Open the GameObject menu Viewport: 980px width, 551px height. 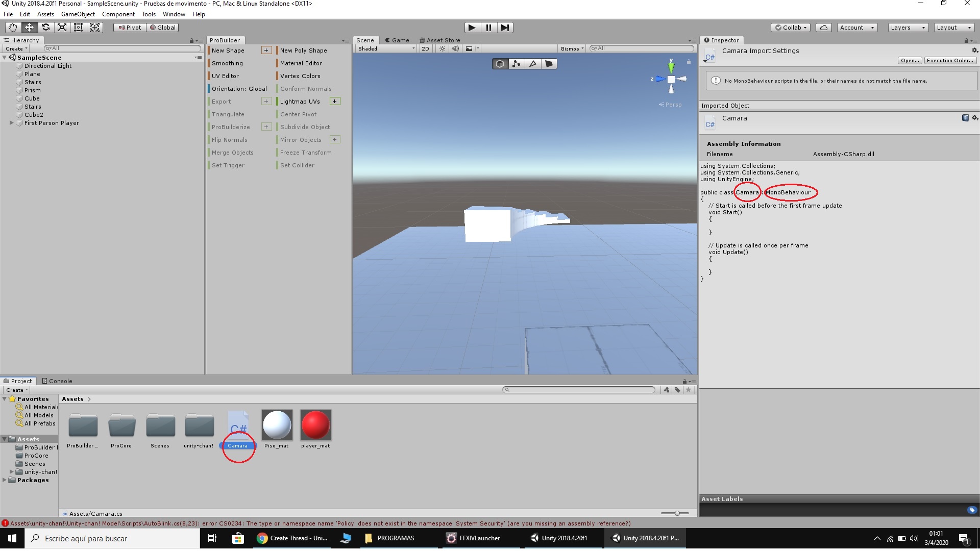point(78,14)
